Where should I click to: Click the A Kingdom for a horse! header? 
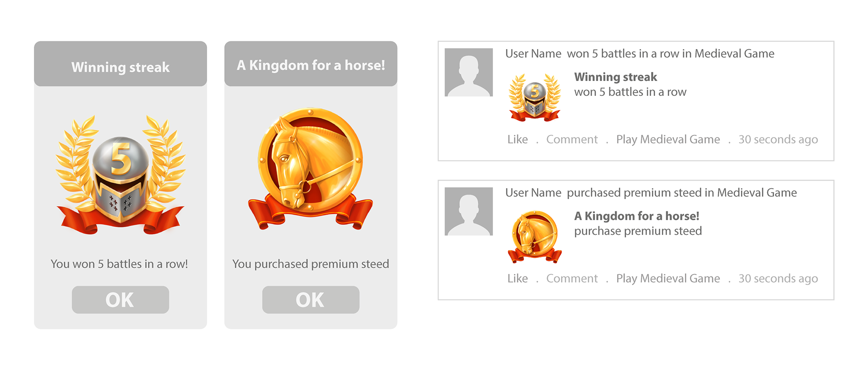tap(311, 65)
